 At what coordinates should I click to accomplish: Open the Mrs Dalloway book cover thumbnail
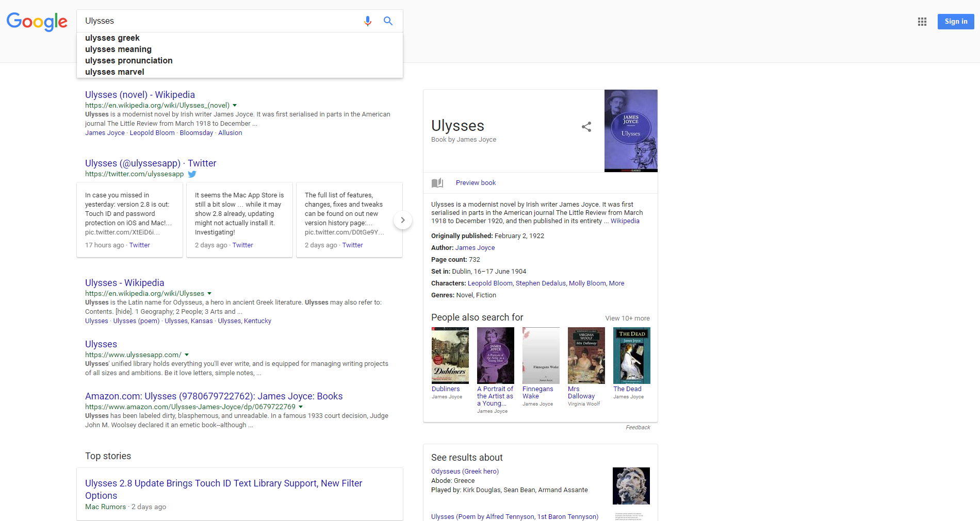pyautogui.click(x=586, y=356)
